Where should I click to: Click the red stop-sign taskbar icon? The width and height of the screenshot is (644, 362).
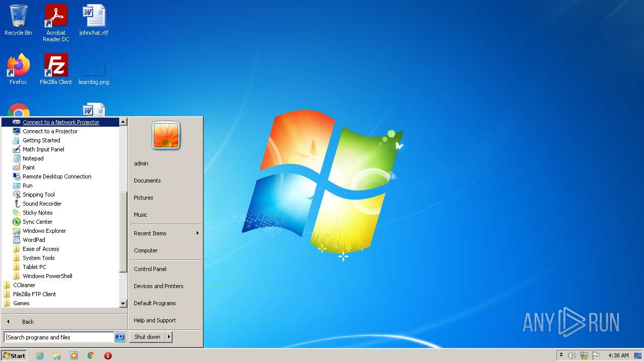pyautogui.click(x=108, y=355)
